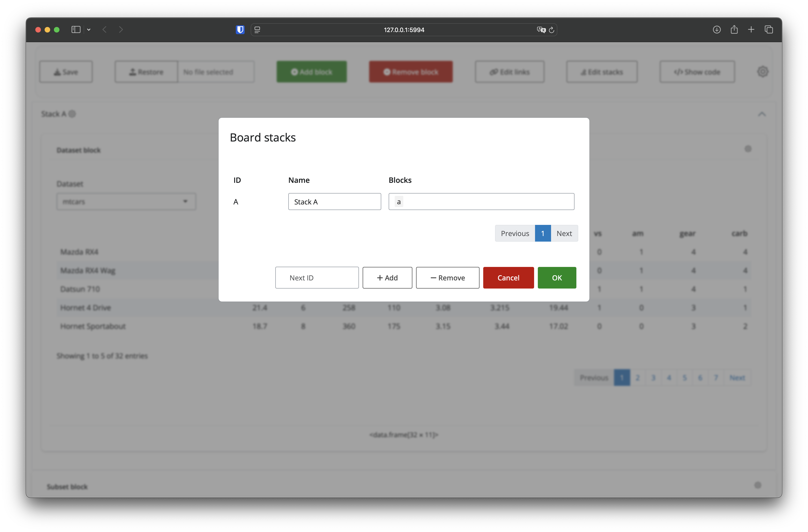The width and height of the screenshot is (808, 532).
Task: Click the Share icon in Safari
Action: coord(734,30)
